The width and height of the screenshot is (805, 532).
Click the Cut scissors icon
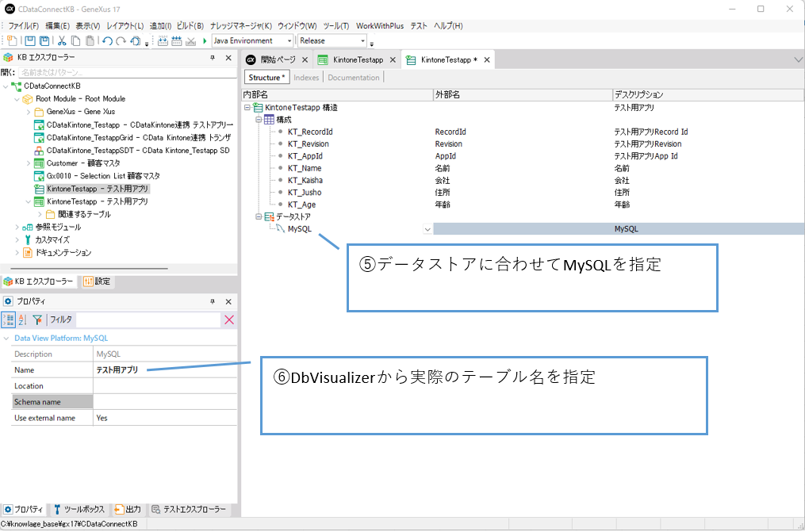coord(62,41)
